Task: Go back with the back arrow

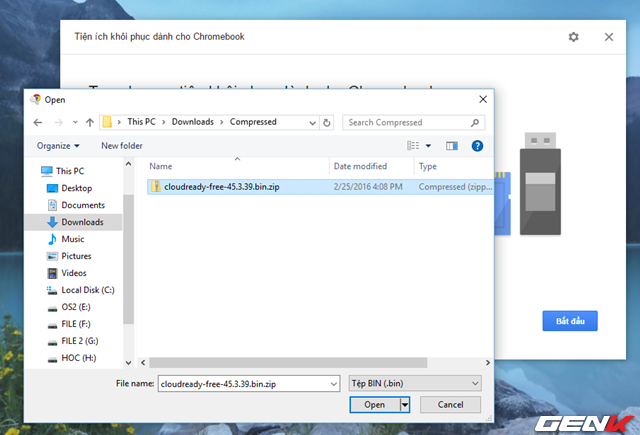Action: pos(38,122)
